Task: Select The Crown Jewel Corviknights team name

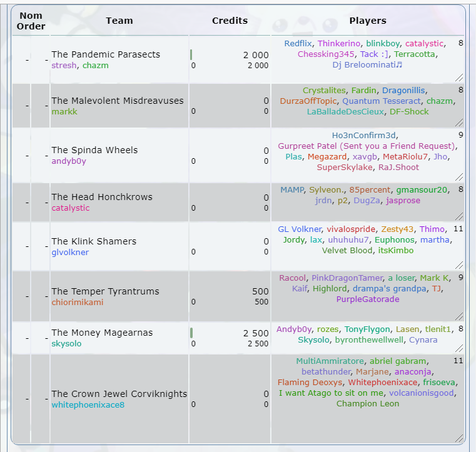Action: tap(119, 394)
